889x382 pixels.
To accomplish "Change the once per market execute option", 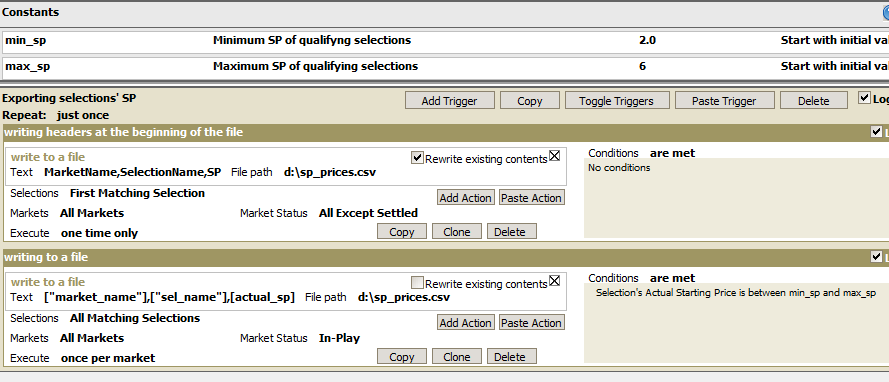I will coord(108,358).
